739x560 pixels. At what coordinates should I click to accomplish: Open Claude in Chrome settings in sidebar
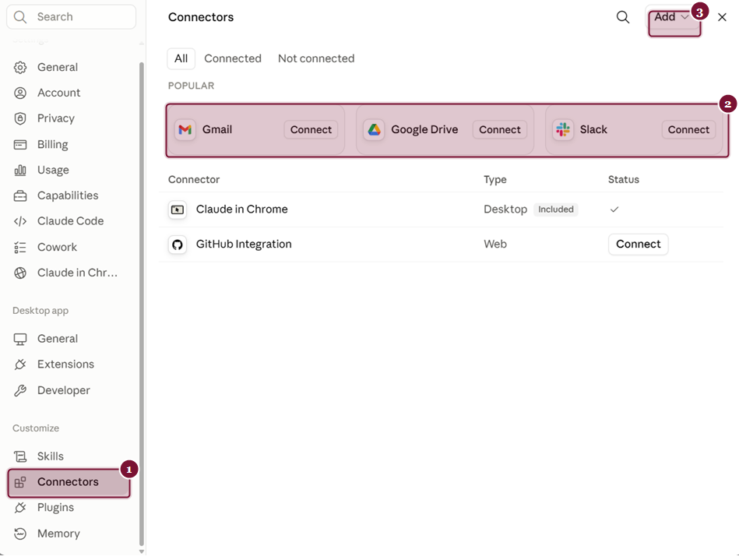[69, 273]
